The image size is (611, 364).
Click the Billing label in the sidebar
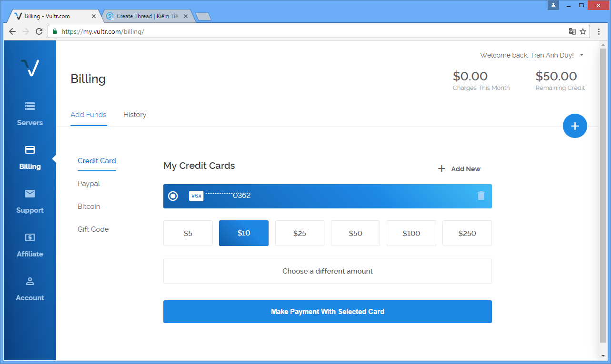click(30, 167)
